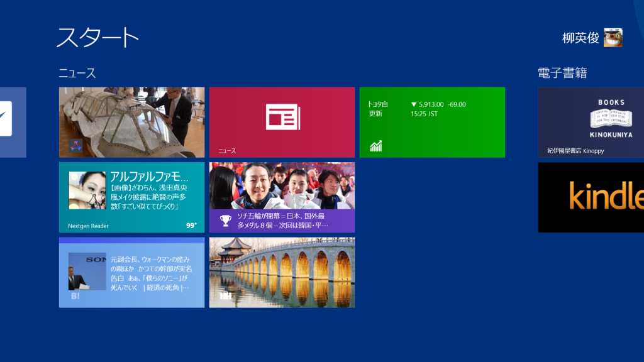This screenshot has height=362, width=644.
Task: Launch the Kindle tile
Action: pyautogui.click(x=591, y=197)
